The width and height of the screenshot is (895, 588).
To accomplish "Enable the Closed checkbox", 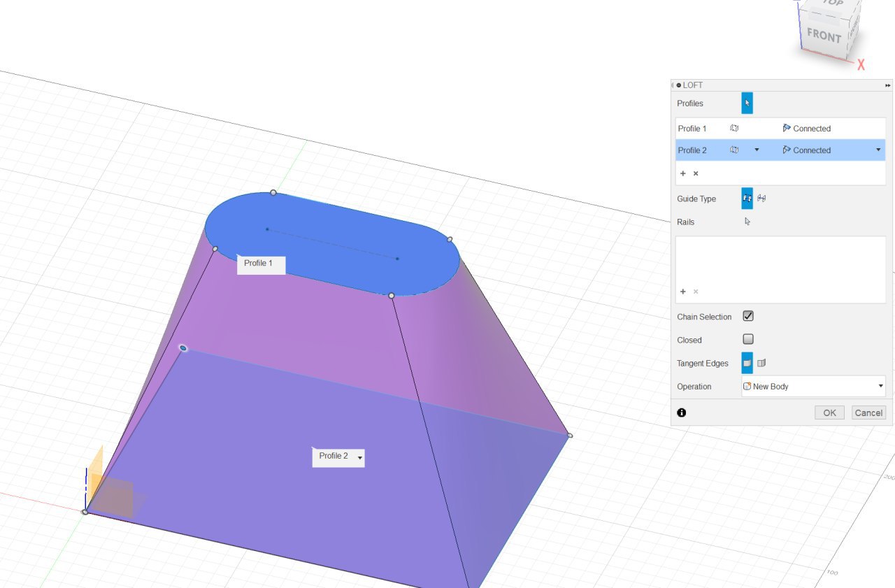I will tap(748, 339).
